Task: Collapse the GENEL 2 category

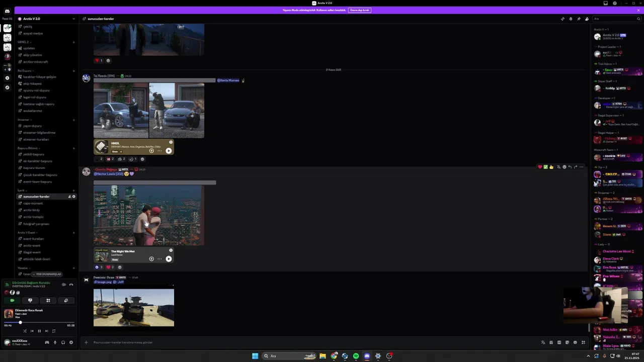Action: (24, 42)
